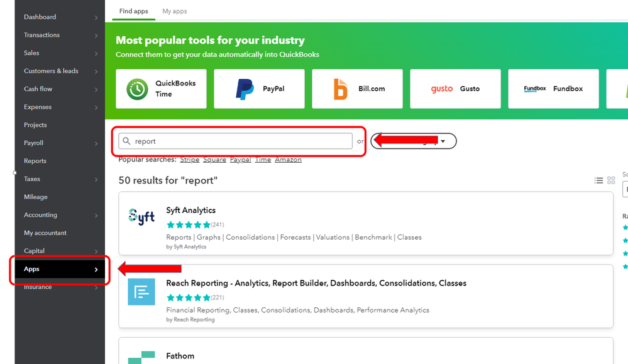
Task: Click the Syft Analytics logo
Action: click(x=141, y=217)
